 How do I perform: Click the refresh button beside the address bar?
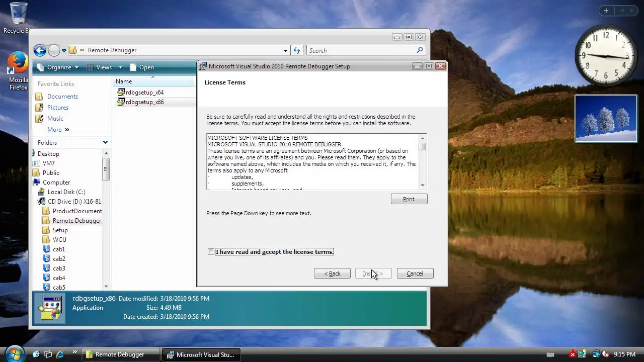click(x=297, y=51)
